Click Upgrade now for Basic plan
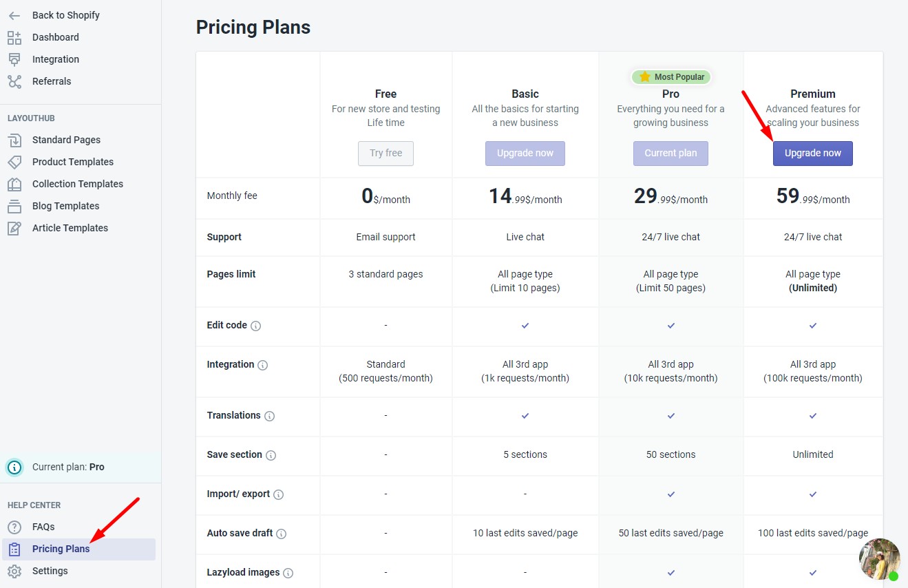This screenshot has height=588, width=908. tap(525, 153)
